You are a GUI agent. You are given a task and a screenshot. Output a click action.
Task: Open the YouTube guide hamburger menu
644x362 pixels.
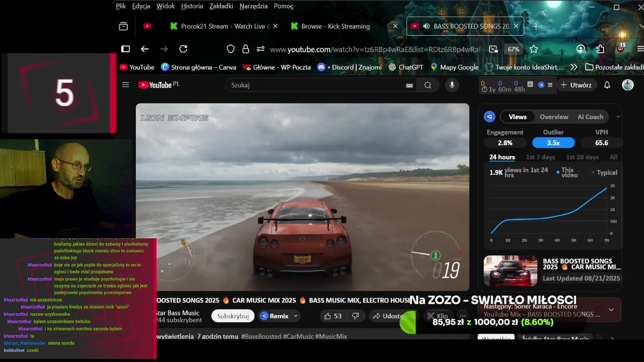tap(126, 85)
